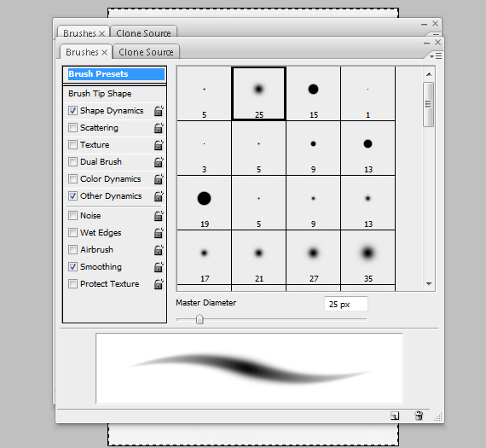Image resolution: width=486 pixels, height=448 pixels.
Task: Select the soft round 17 brush preset
Action: pyautogui.click(x=205, y=257)
